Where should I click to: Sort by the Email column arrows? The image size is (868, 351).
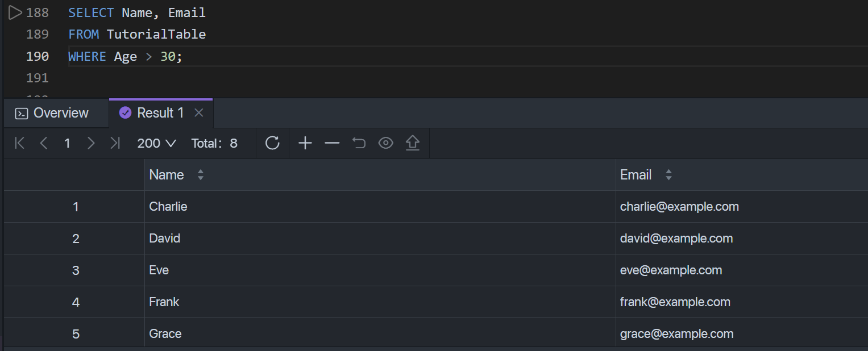[668, 175]
